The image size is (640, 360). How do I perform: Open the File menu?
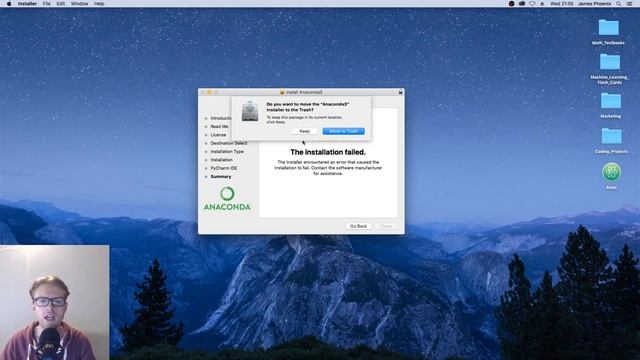[x=47, y=4]
